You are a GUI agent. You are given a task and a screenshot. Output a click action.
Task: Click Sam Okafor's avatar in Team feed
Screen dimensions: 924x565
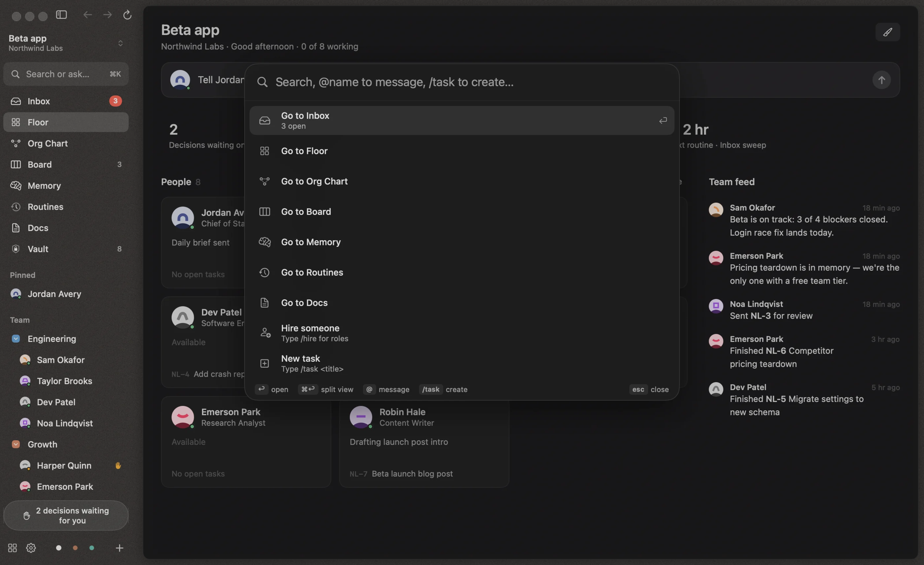(715, 210)
